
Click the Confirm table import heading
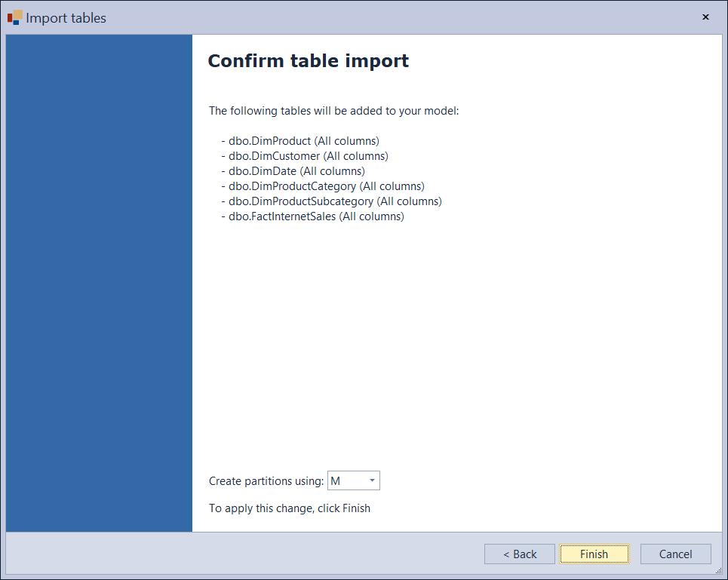[x=308, y=61]
